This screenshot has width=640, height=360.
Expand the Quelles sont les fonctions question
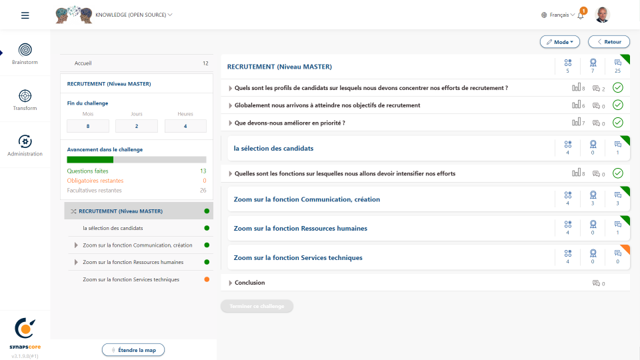pyautogui.click(x=230, y=174)
